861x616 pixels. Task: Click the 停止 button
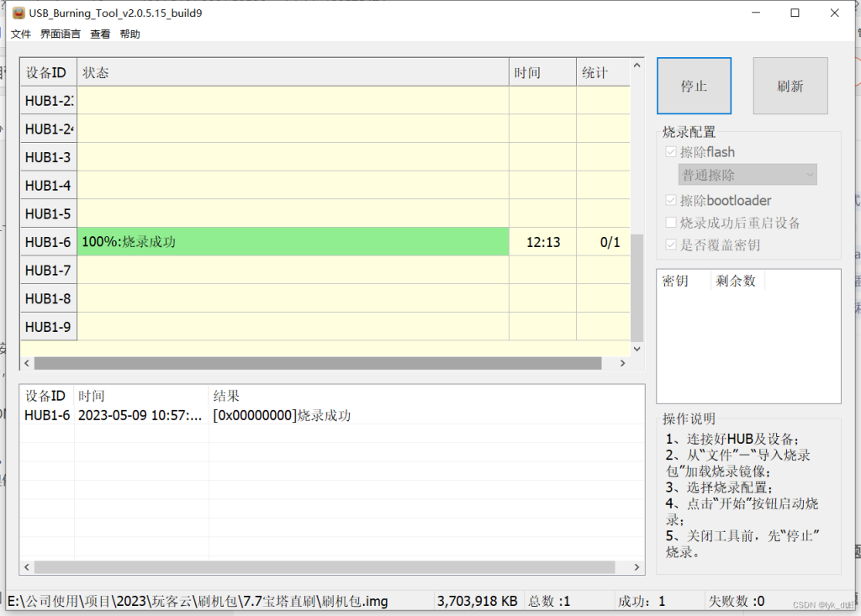pos(694,86)
